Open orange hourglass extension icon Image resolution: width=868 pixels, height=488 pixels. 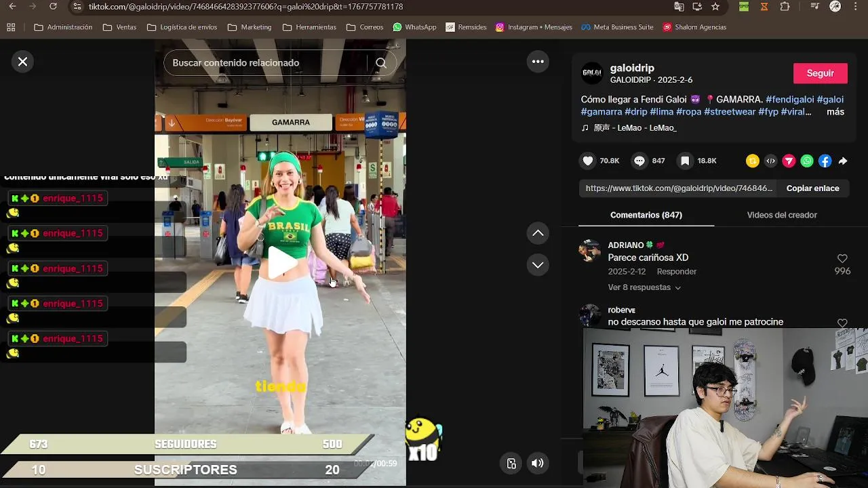tap(764, 7)
